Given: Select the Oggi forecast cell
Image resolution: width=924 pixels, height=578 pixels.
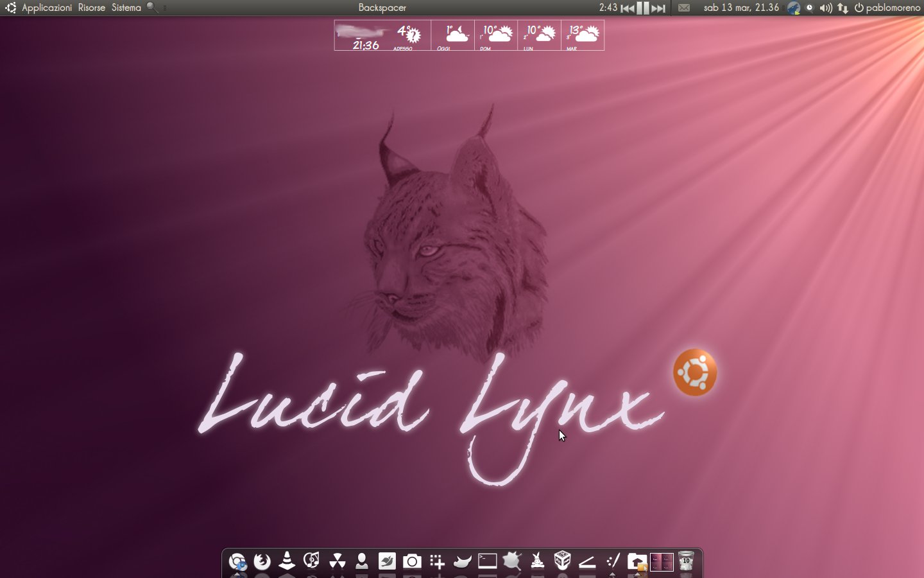Looking at the screenshot, I should [453, 35].
